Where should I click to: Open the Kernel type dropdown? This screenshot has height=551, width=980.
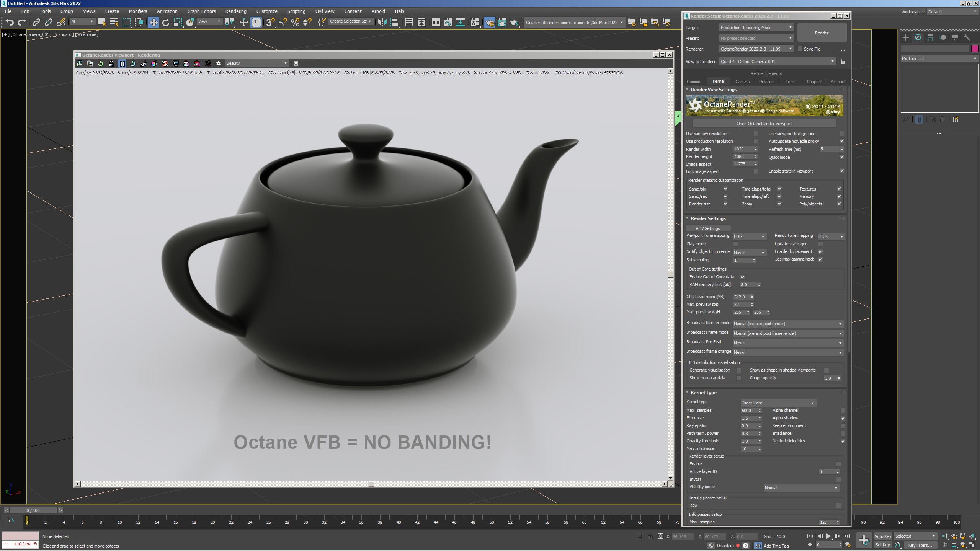click(778, 403)
